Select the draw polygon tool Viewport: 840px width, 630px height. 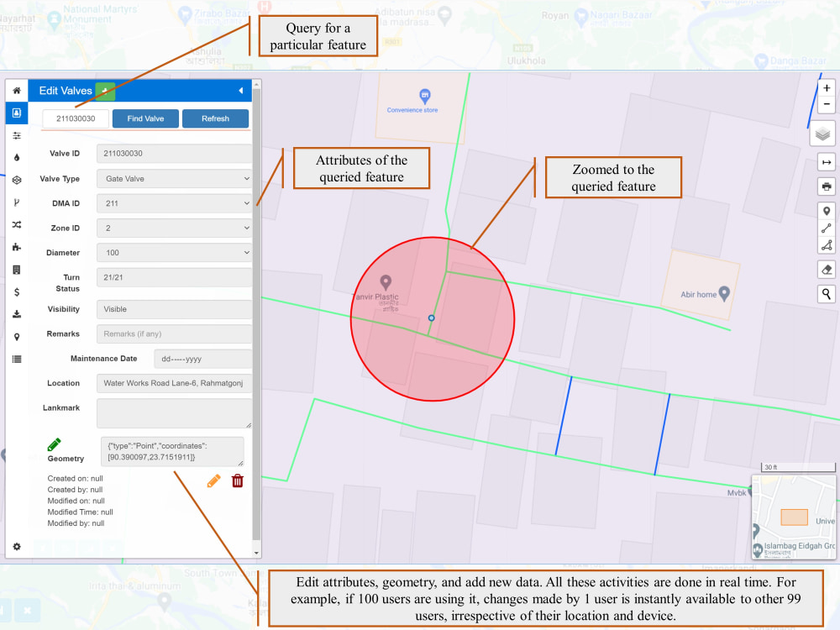click(827, 245)
